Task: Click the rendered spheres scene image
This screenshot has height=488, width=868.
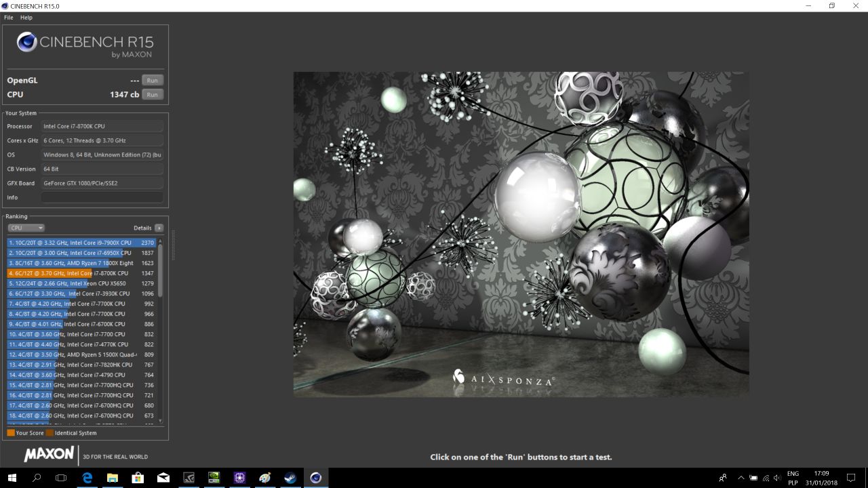Action: (521, 234)
